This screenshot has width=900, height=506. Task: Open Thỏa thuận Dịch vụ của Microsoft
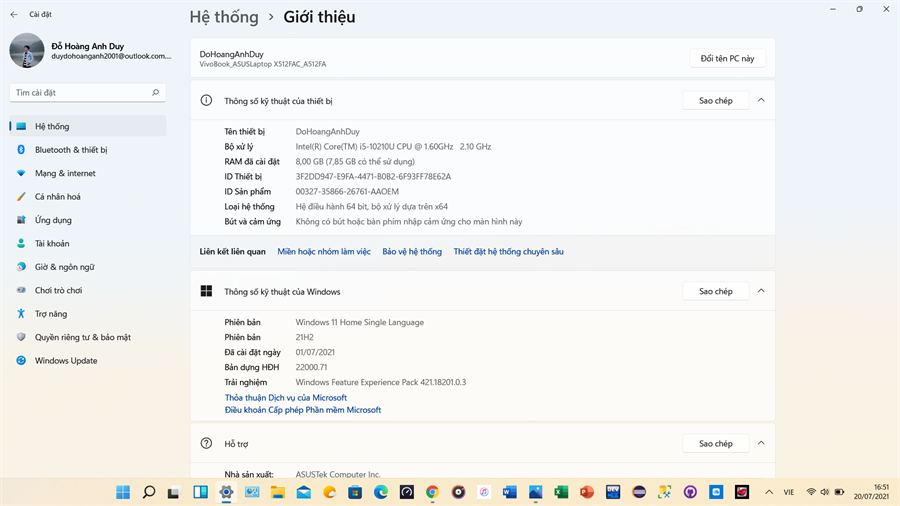(286, 398)
